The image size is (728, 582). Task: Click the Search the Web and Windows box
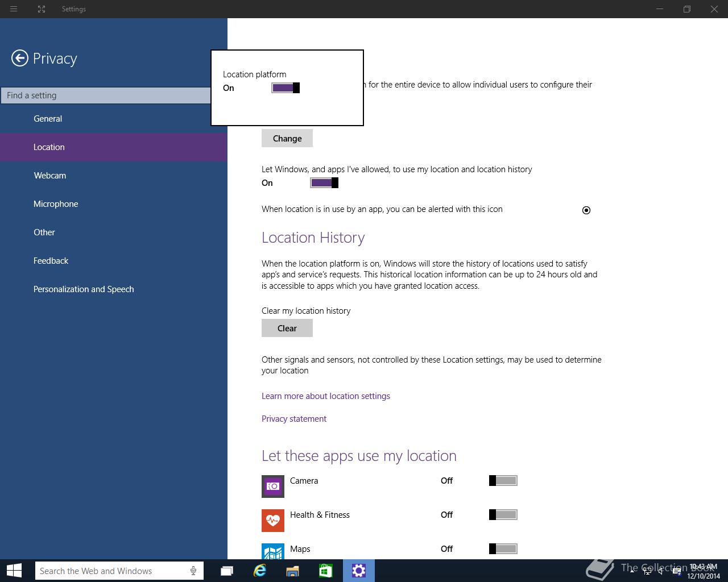pyautogui.click(x=119, y=571)
